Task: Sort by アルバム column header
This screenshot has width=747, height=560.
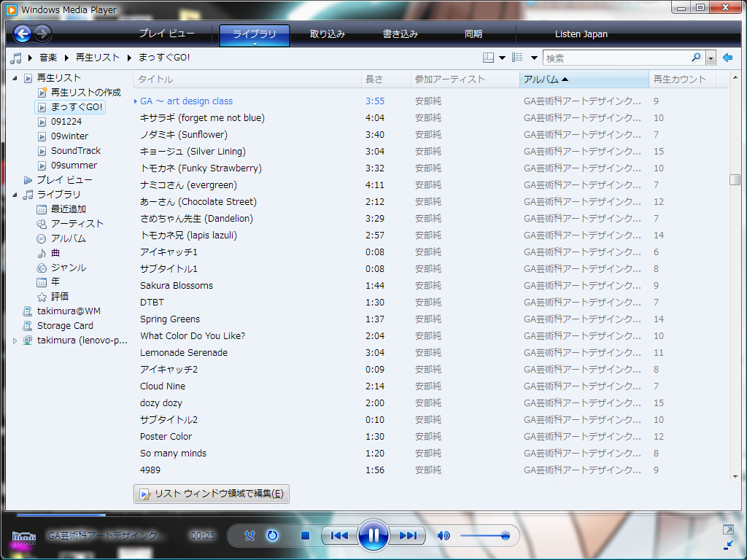Action: (x=584, y=79)
